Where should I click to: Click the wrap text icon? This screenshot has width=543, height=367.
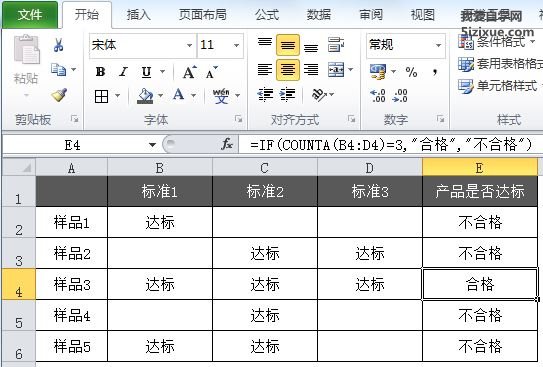coord(336,44)
